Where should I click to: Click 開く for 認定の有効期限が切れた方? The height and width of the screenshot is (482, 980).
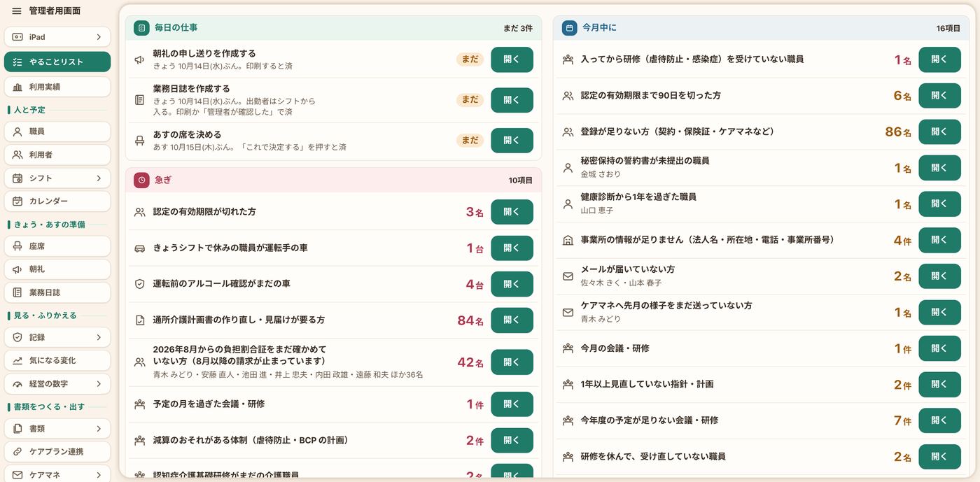tap(512, 212)
